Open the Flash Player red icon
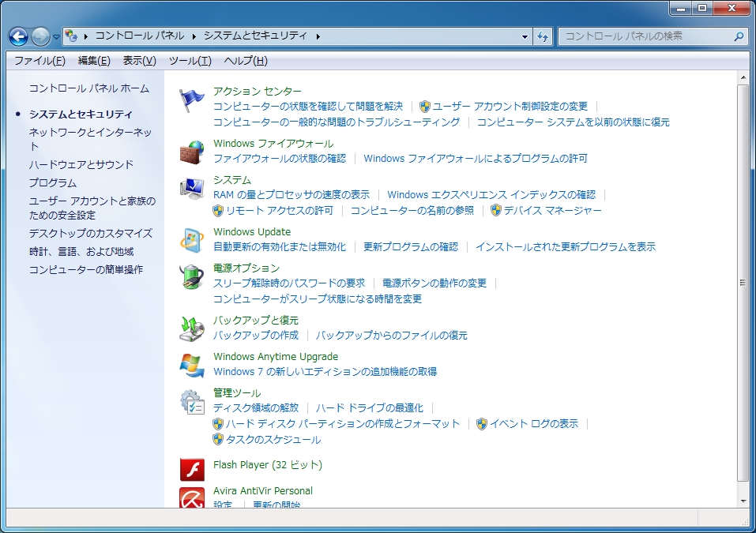The width and height of the screenshot is (756, 533). [x=192, y=469]
